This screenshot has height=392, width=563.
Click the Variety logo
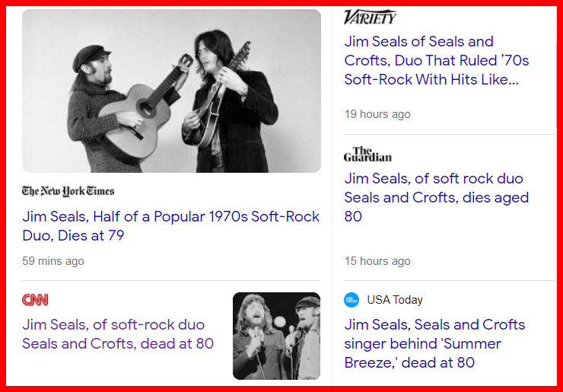[371, 17]
